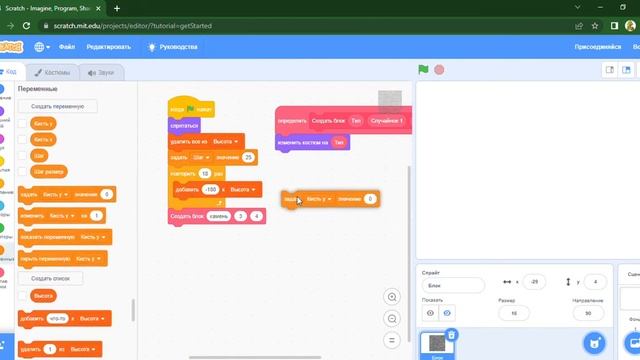Open the choose a sprite button
Screen dimensions: 640x360
[x=594, y=343]
